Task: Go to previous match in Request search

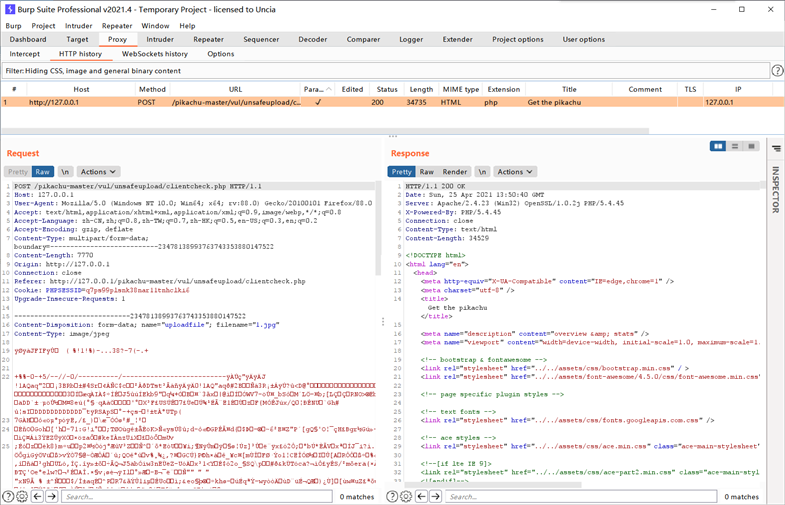Action: pyautogui.click(x=37, y=496)
